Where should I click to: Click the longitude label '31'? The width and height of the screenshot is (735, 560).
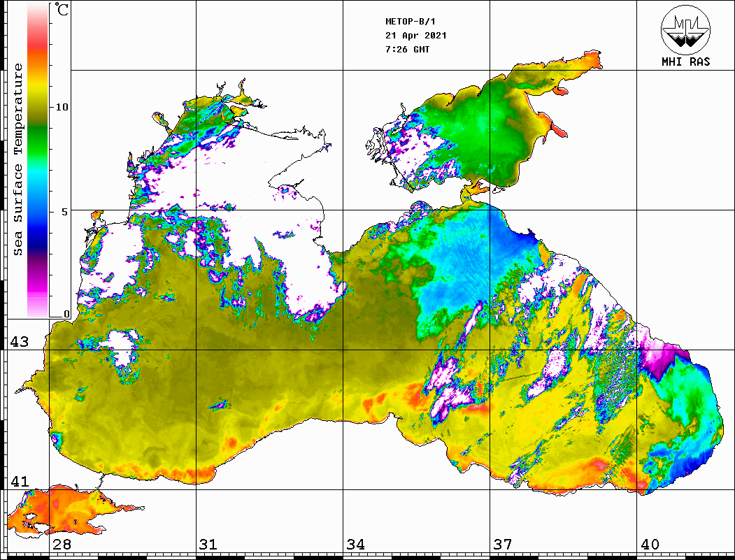coord(208,545)
